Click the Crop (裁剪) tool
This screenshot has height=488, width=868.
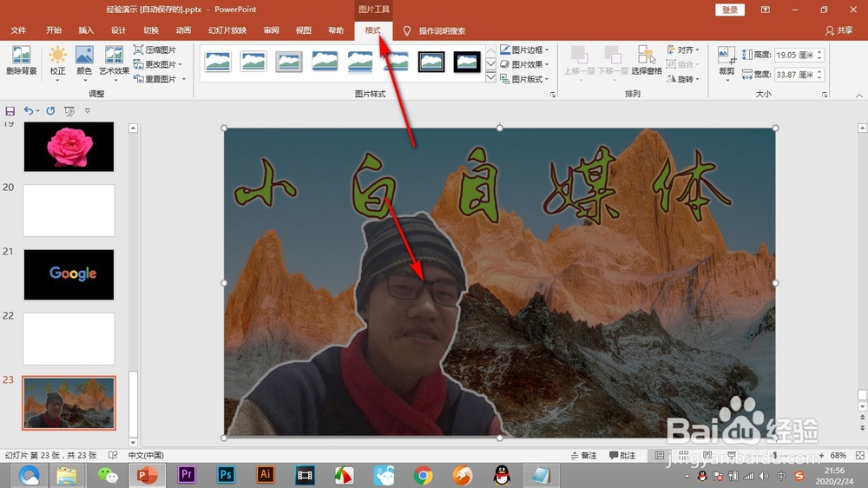click(x=727, y=62)
